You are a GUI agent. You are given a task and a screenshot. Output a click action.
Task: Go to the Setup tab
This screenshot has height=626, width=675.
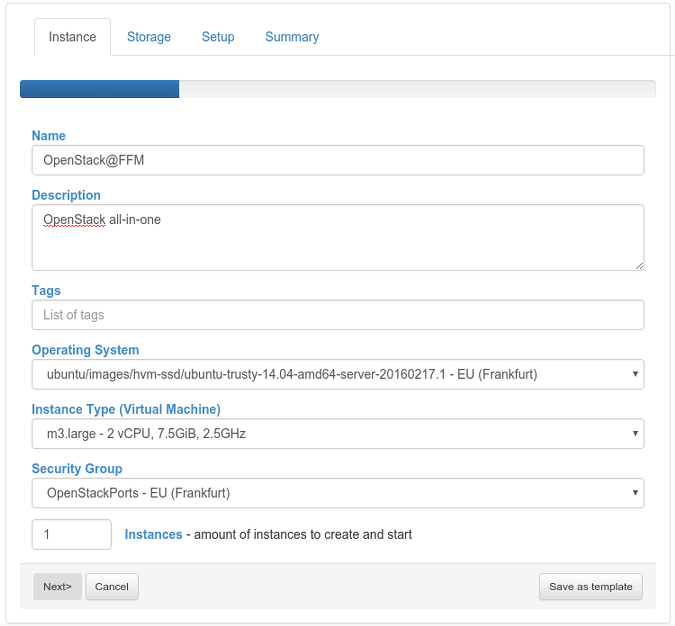pyautogui.click(x=218, y=37)
